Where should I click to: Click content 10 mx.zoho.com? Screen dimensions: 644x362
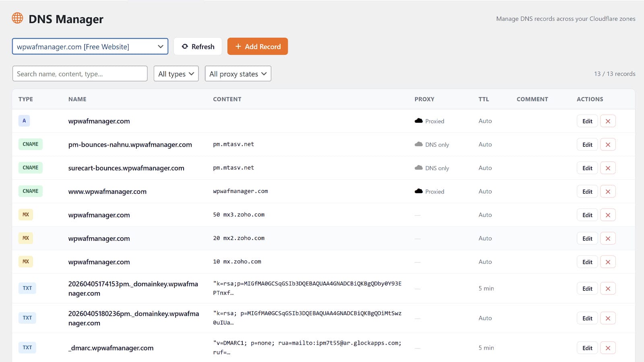point(237,261)
